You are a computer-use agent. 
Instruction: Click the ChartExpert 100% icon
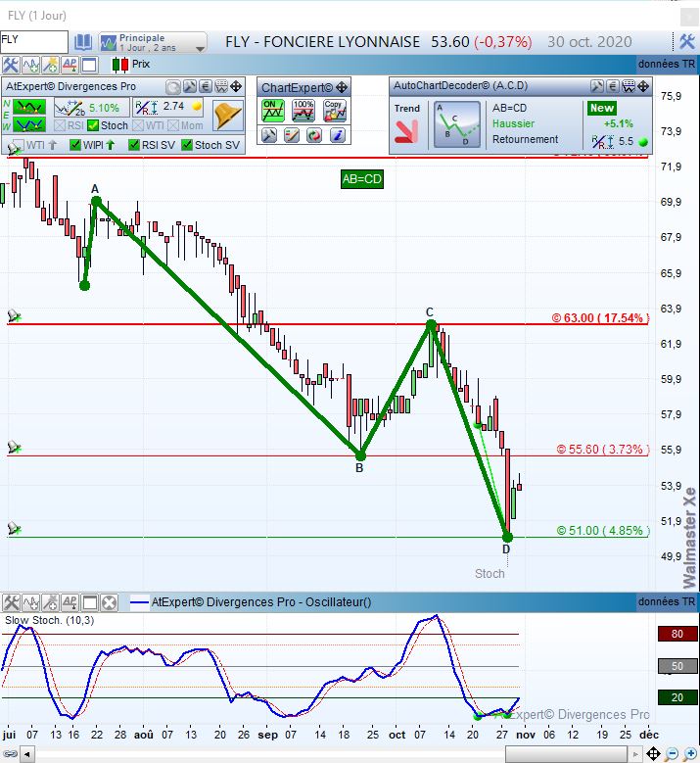pos(303,111)
